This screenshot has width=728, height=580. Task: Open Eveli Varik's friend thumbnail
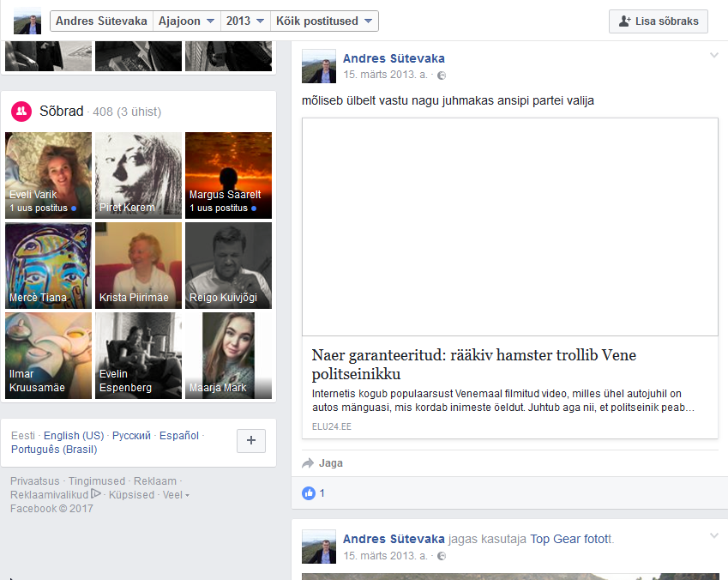point(48,175)
